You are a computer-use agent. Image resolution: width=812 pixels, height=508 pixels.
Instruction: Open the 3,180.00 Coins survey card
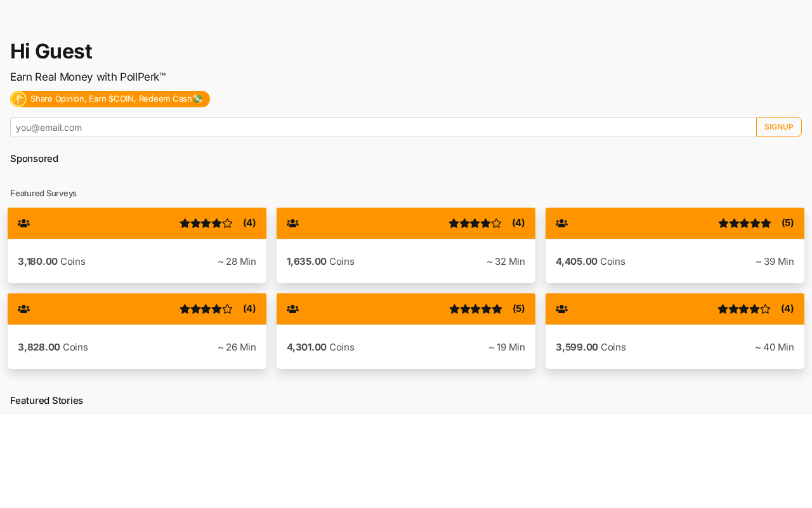click(137, 245)
